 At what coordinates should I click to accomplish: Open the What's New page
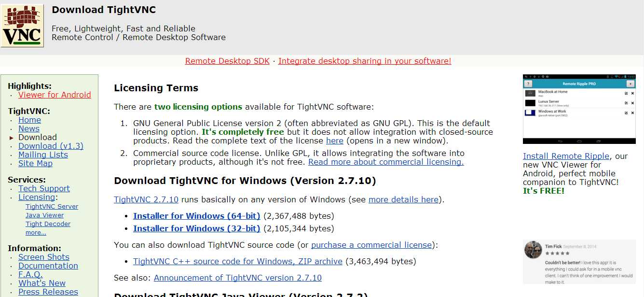[x=42, y=283]
